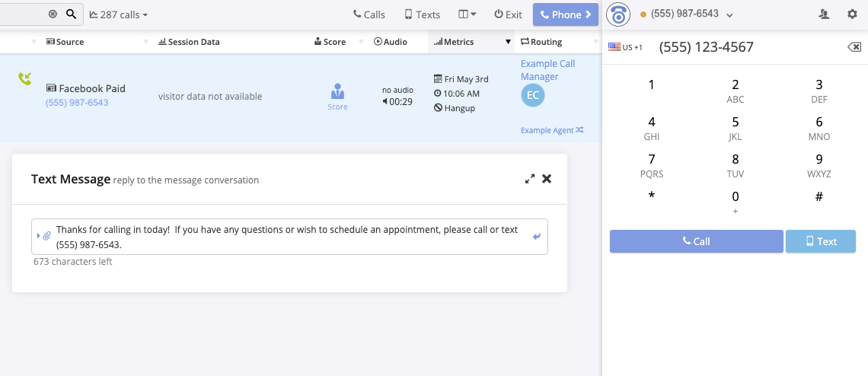Open the column layout dropdown

point(468,14)
